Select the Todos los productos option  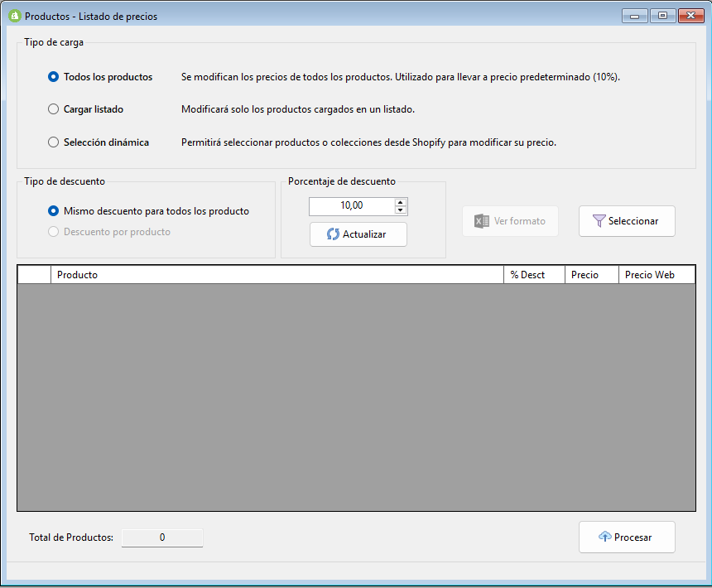tap(54, 77)
